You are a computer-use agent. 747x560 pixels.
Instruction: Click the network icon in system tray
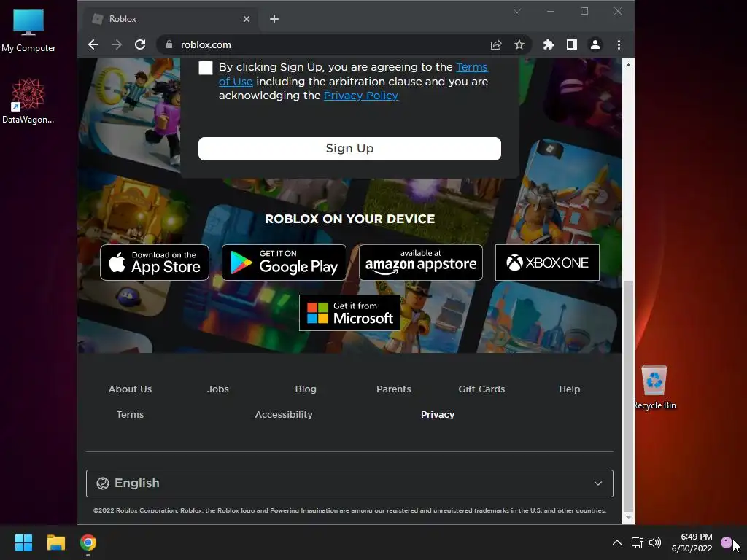coord(637,542)
